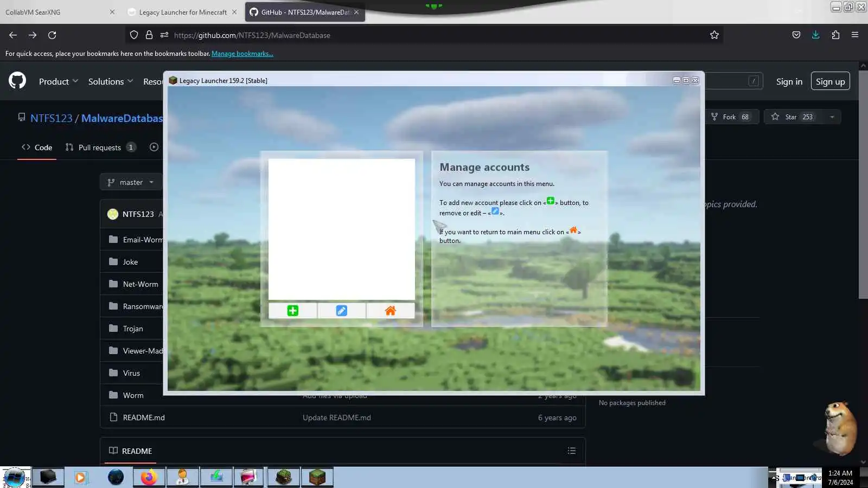
Task: Click the Windows Start orb
Action: point(15,477)
